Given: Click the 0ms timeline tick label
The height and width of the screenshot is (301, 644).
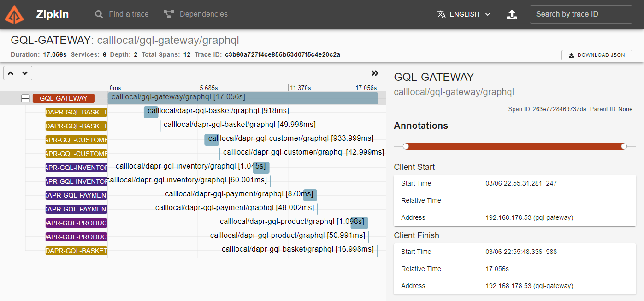Looking at the screenshot, I should (115, 88).
